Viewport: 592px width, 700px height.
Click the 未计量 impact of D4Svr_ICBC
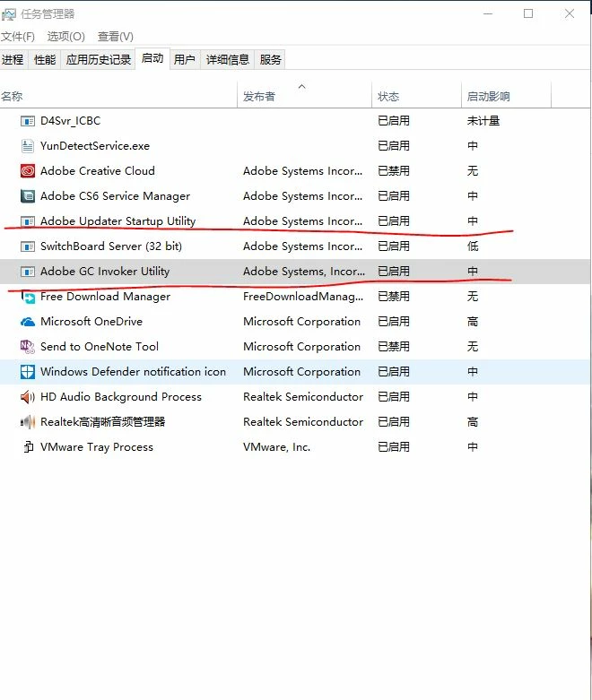click(x=483, y=121)
